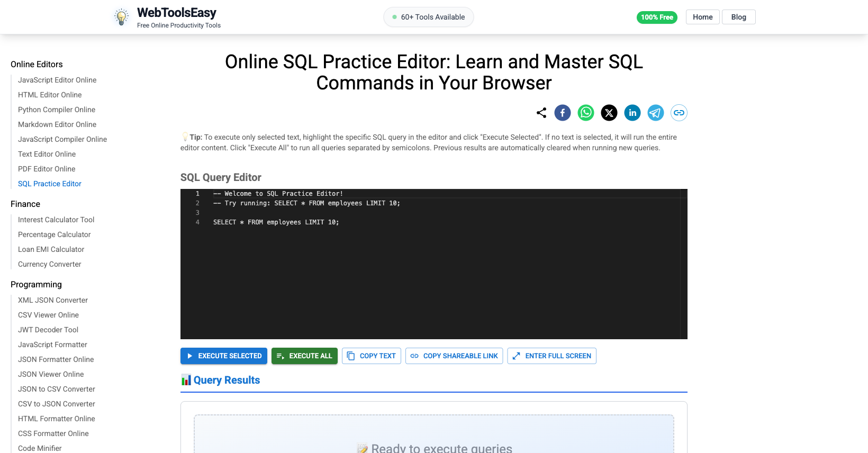This screenshot has height=453, width=868.
Task: Open XML JSON Converter
Action: tap(53, 300)
